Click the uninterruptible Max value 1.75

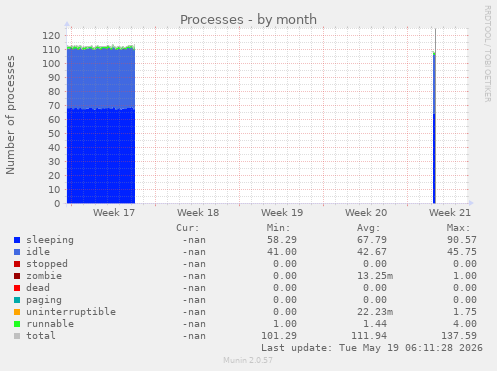click(465, 312)
